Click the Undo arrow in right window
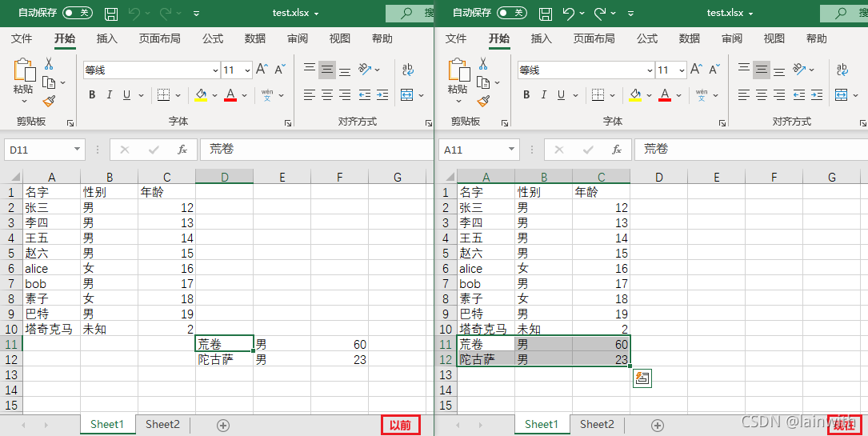 coord(569,14)
